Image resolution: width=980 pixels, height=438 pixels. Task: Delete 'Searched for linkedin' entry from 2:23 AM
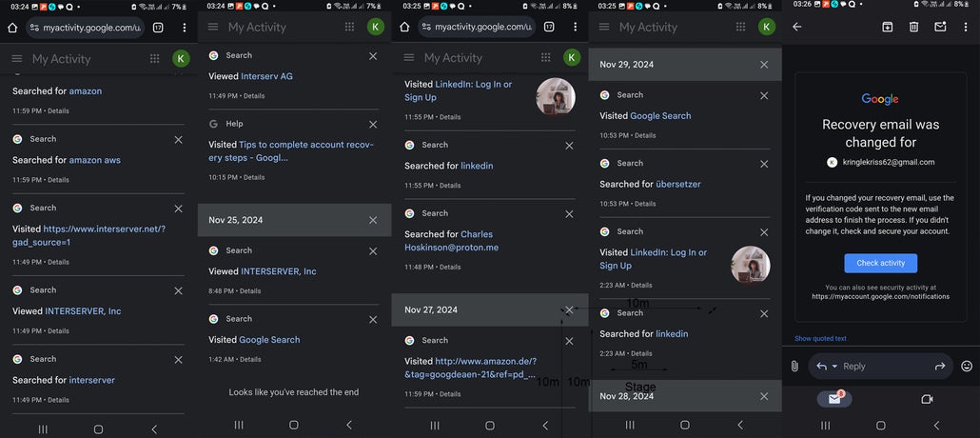[x=764, y=314]
